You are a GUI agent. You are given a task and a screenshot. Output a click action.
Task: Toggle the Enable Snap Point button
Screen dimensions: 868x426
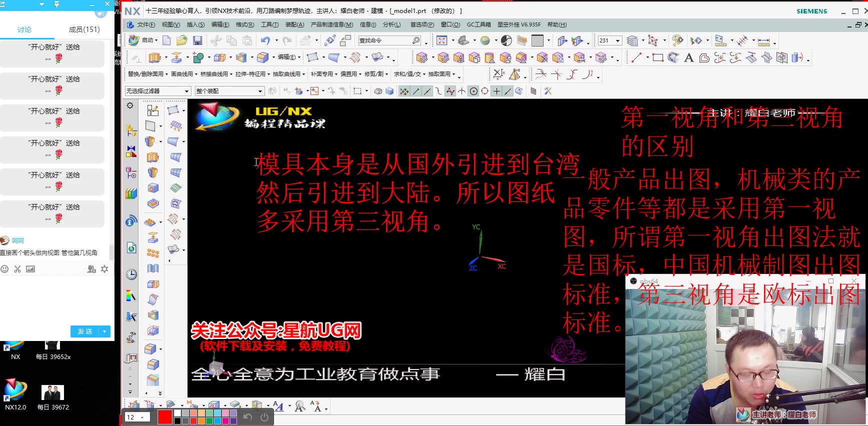404,91
